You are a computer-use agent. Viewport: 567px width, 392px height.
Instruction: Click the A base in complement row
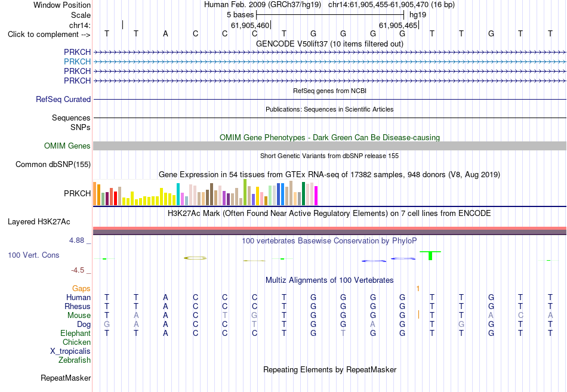tap(165, 34)
